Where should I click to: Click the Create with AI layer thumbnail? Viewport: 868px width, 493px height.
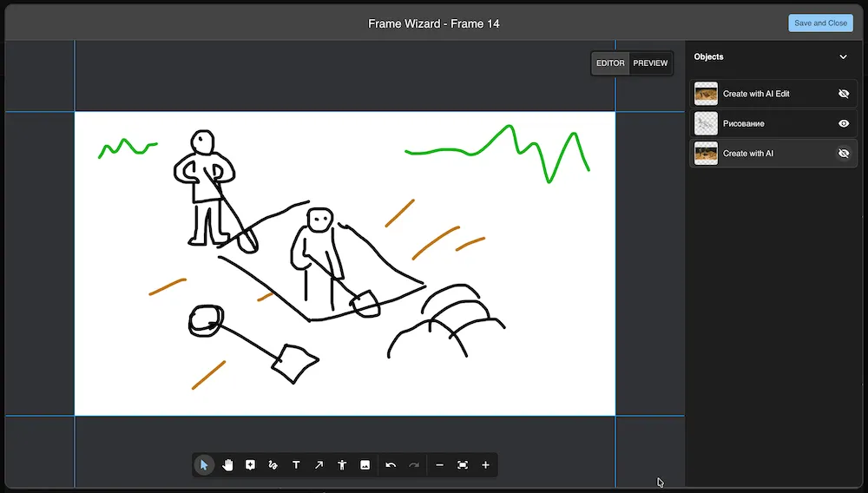pos(706,154)
